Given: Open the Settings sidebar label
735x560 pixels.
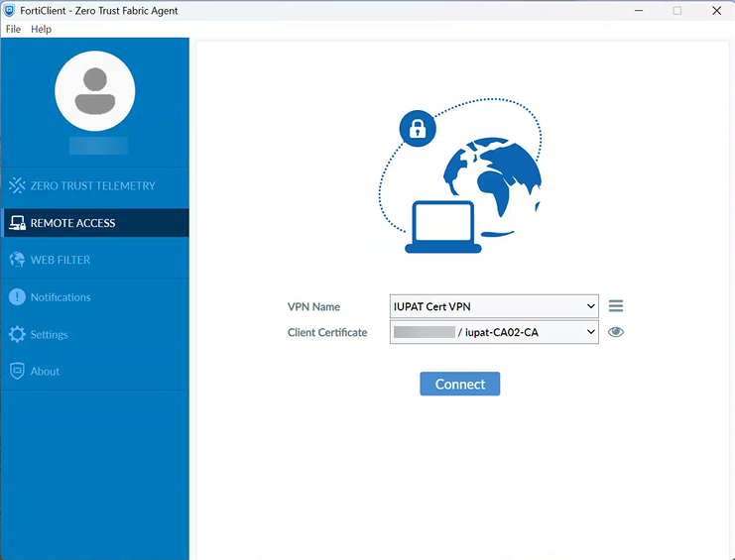Looking at the screenshot, I should click(x=50, y=334).
